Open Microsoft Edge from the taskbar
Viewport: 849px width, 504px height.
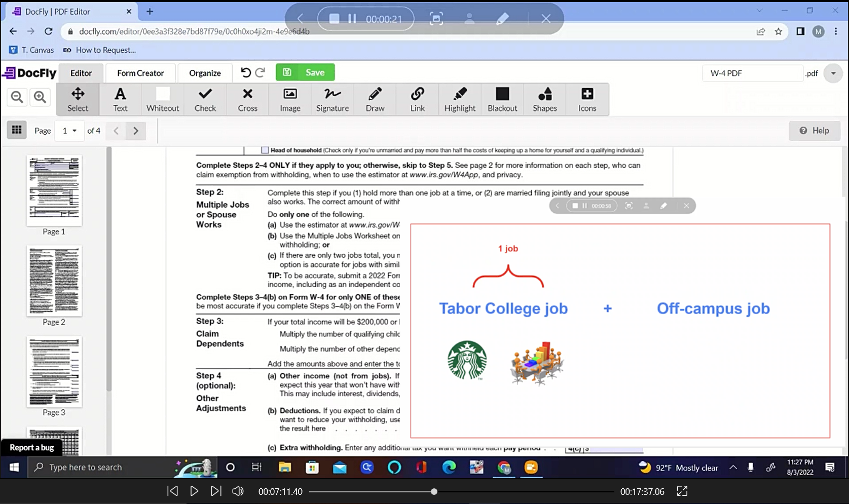(449, 468)
